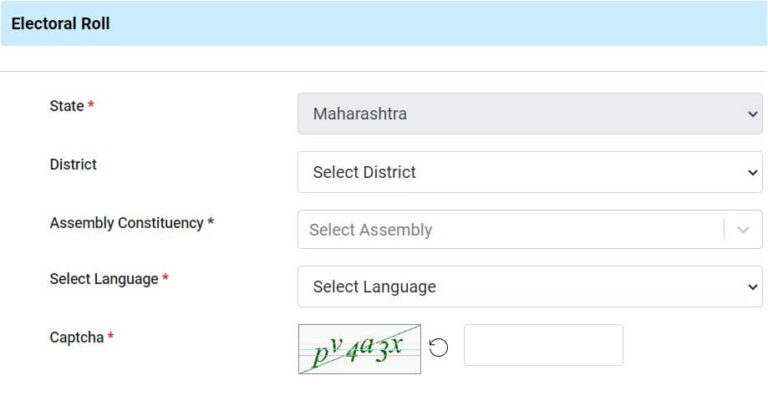
Task: Click the arrow on the State dropdown
Action: (x=753, y=114)
